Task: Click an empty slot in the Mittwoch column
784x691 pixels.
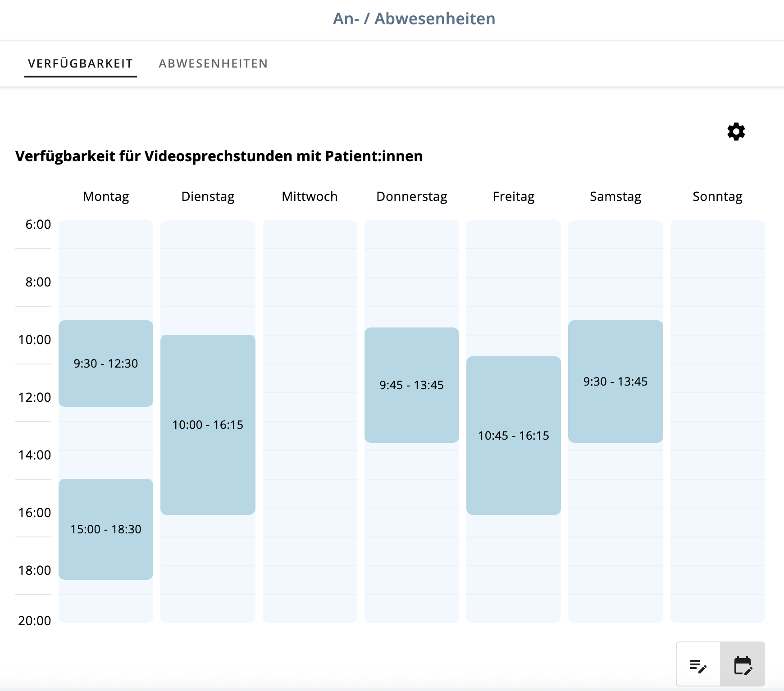Action: pyautogui.click(x=310, y=405)
